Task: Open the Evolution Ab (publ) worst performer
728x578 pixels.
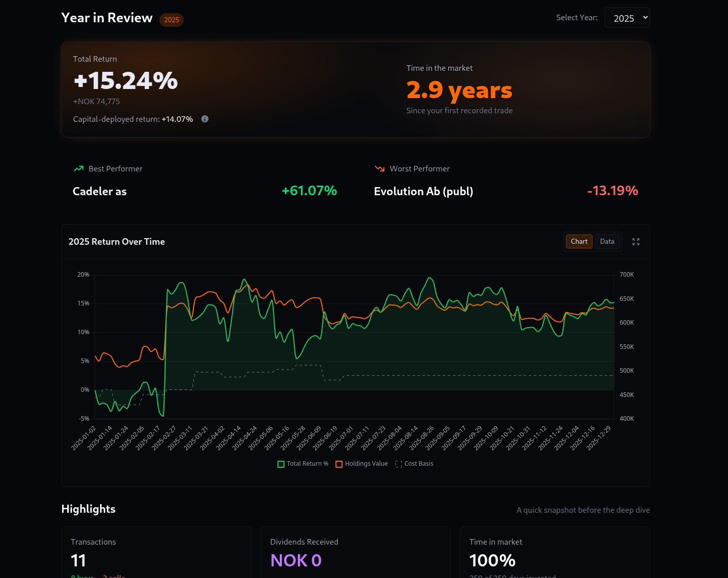Action: tap(423, 192)
